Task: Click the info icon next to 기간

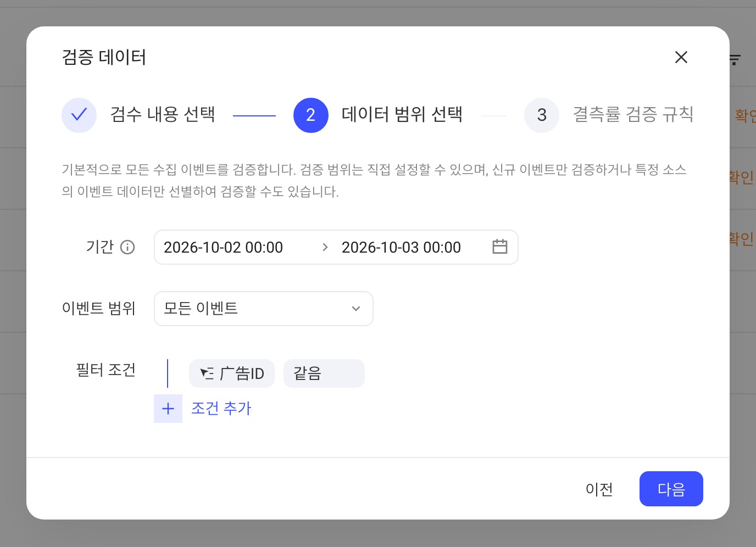Action: pyautogui.click(x=127, y=247)
